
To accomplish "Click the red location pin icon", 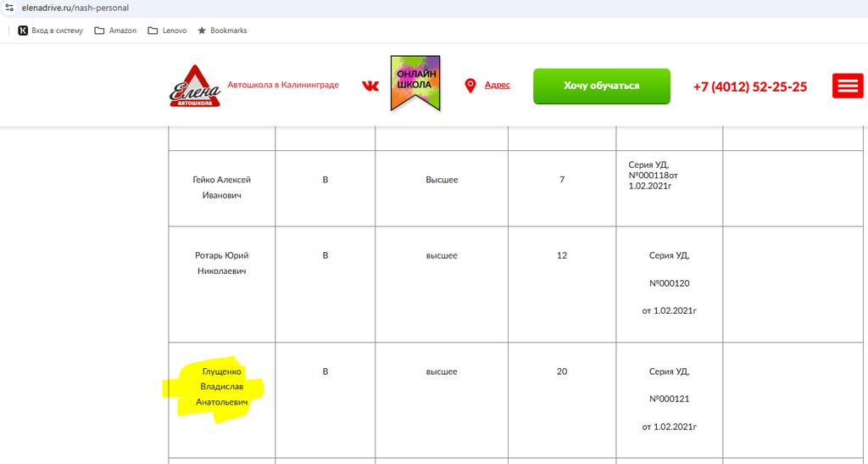I will 470,86.
